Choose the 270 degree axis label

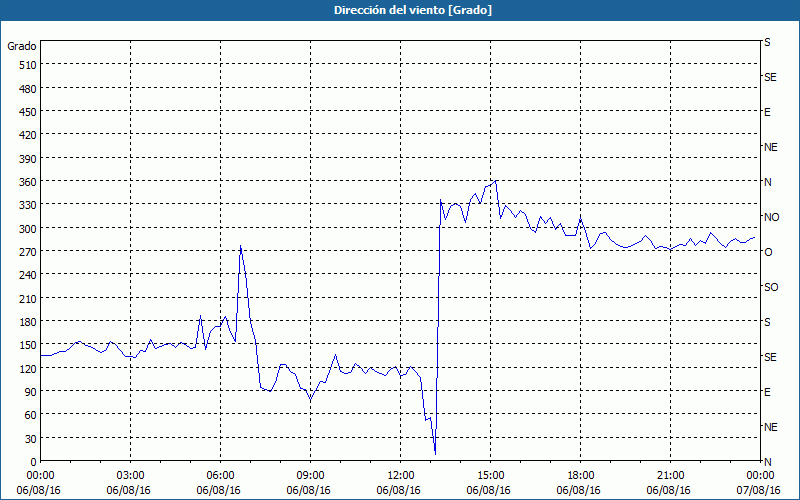click(x=28, y=252)
